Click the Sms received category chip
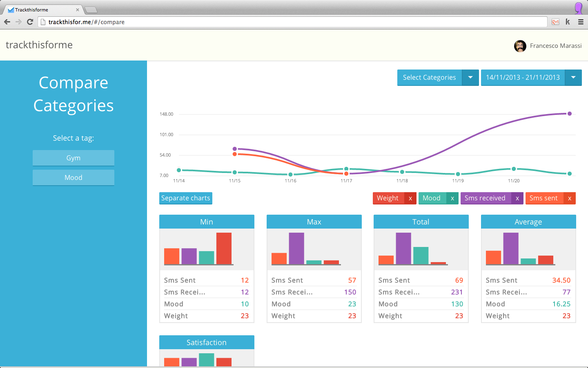This screenshot has width=588, height=368. (x=486, y=198)
